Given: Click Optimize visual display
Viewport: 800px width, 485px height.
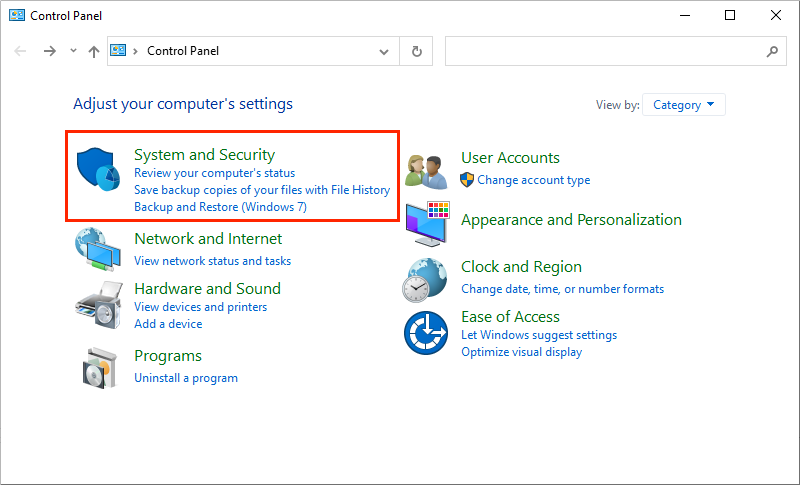Looking at the screenshot, I should pos(521,352).
